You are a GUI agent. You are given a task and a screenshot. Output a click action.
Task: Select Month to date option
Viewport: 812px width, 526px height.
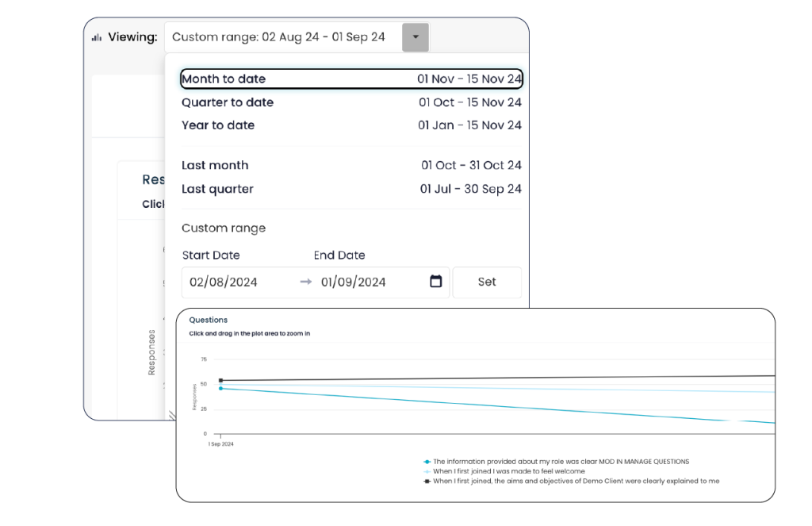click(x=351, y=79)
